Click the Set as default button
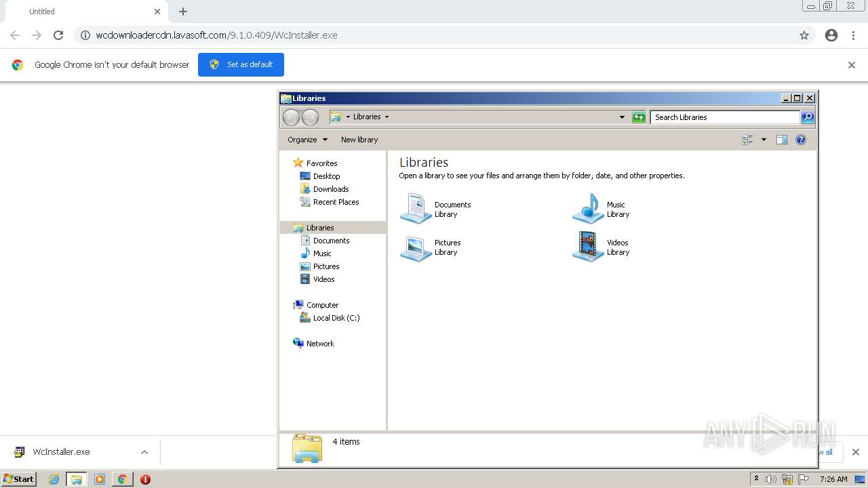868x488 pixels. coord(241,64)
